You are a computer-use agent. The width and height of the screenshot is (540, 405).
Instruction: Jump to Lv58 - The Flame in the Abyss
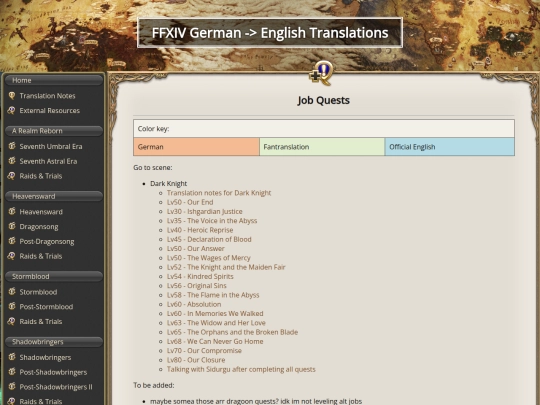pyautogui.click(x=213, y=295)
